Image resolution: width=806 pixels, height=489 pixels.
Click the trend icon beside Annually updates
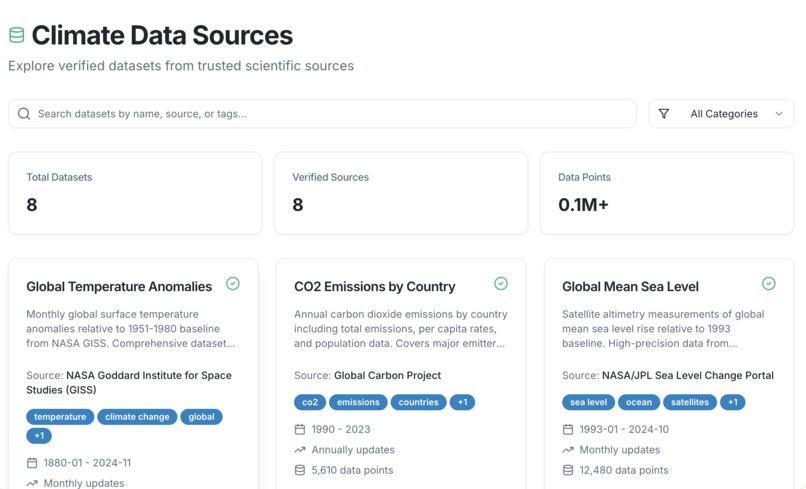[x=300, y=450]
